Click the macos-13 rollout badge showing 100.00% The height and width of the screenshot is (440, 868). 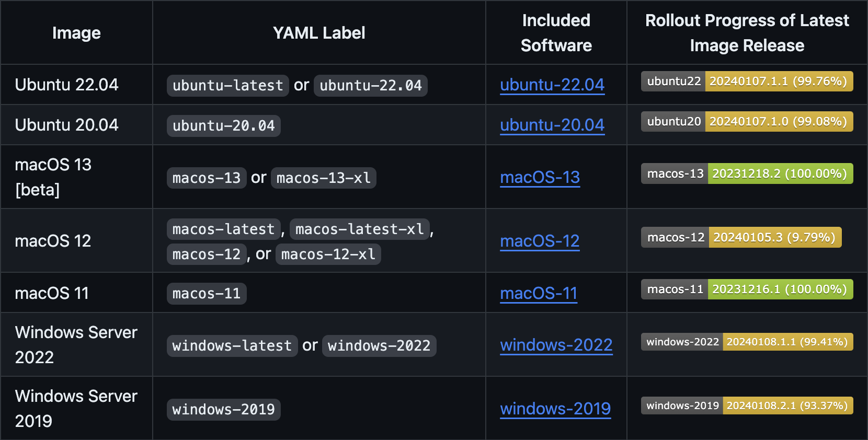coord(747,173)
